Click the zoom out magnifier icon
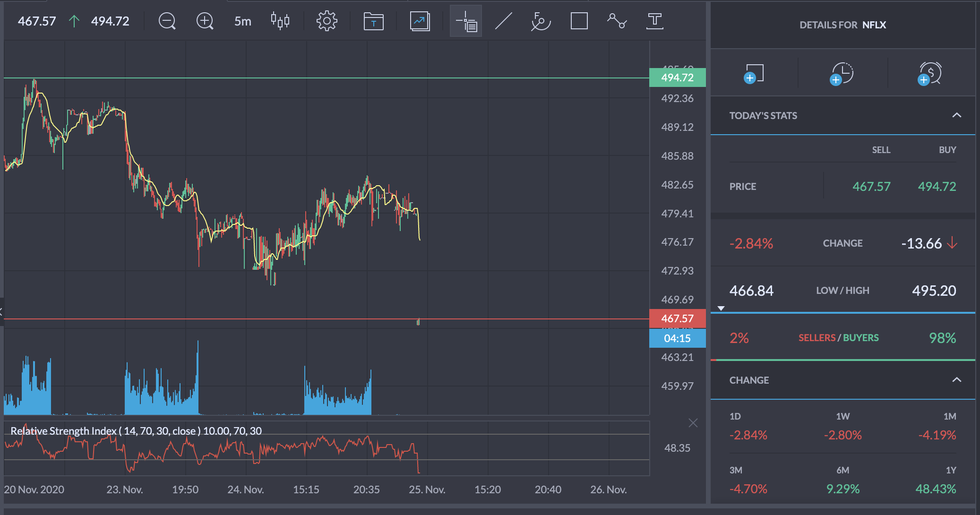The image size is (980, 515). click(x=167, y=21)
